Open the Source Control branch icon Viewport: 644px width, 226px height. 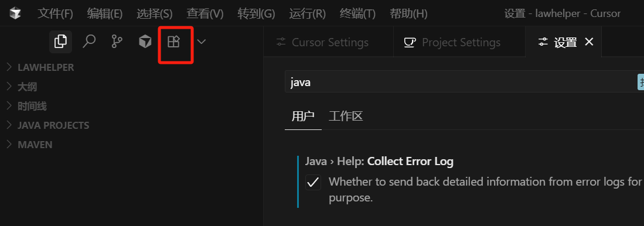click(x=117, y=42)
